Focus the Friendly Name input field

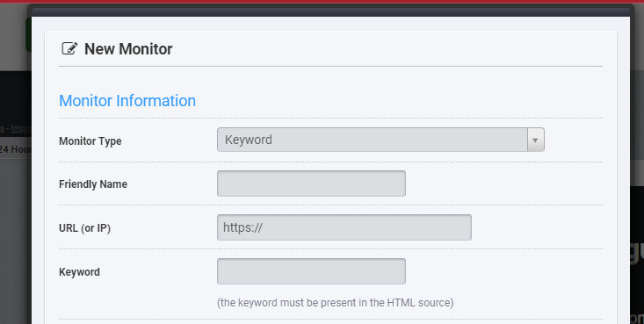[311, 184]
